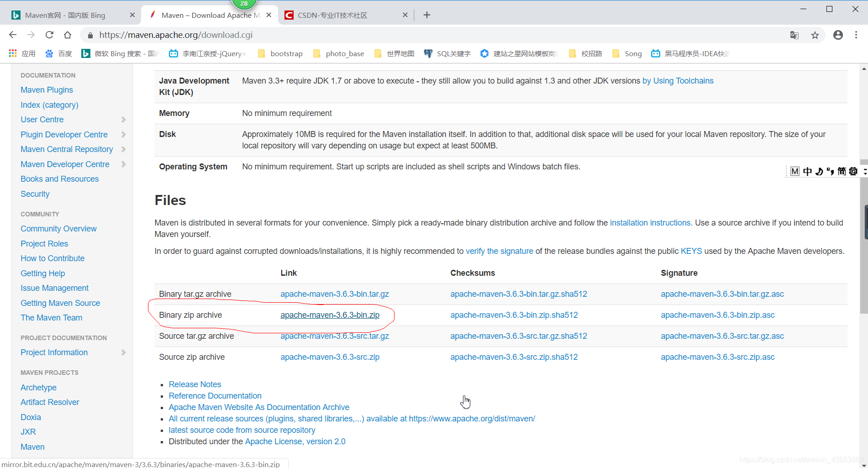Open Reference Documentation link

click(215, 396)
